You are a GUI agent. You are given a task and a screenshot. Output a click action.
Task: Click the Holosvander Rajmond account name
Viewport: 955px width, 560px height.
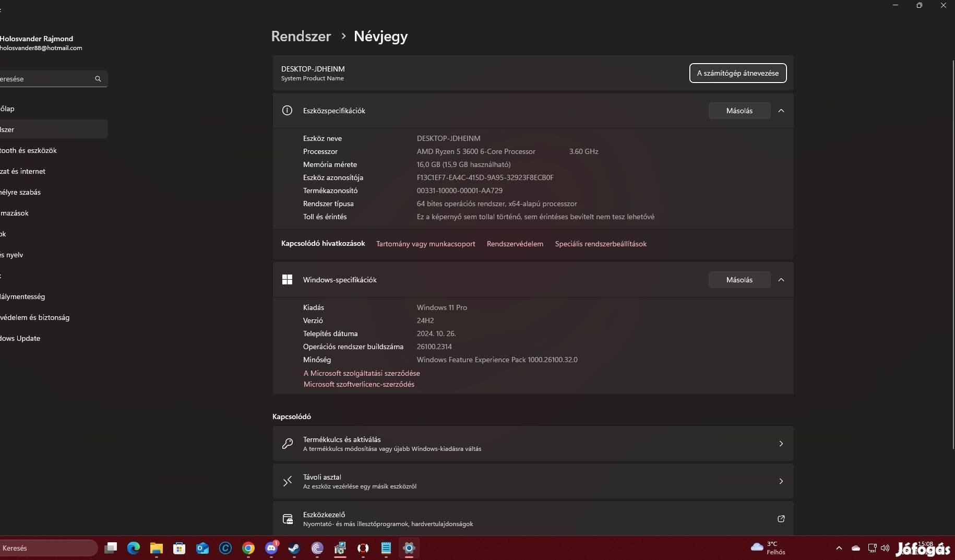point(37,39)
